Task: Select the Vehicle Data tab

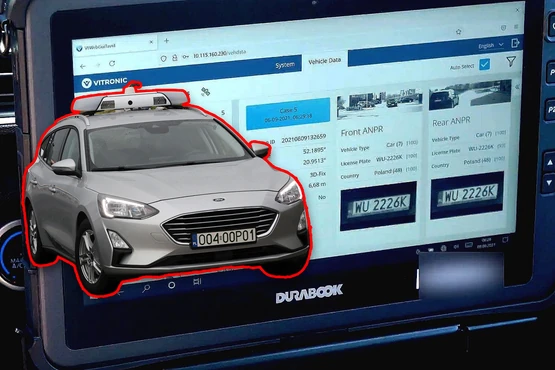Action: [325, 61]
